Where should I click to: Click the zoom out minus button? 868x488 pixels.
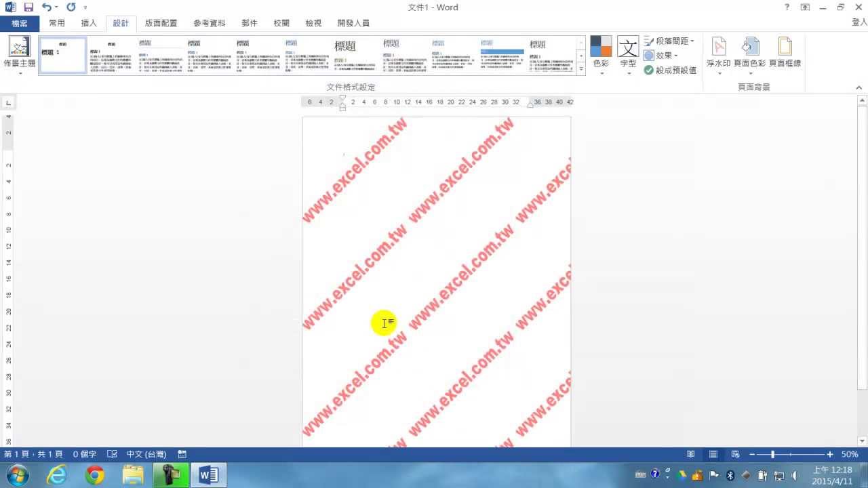coord(752,454)
